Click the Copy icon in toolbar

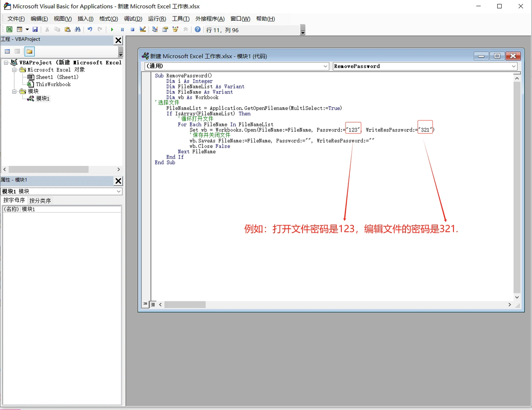click(x=57, y=29)
